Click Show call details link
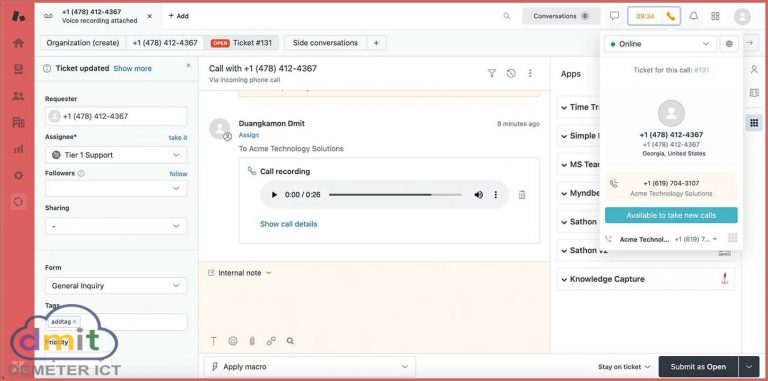Viewport: 768px width, 381px height. point(288,224)
